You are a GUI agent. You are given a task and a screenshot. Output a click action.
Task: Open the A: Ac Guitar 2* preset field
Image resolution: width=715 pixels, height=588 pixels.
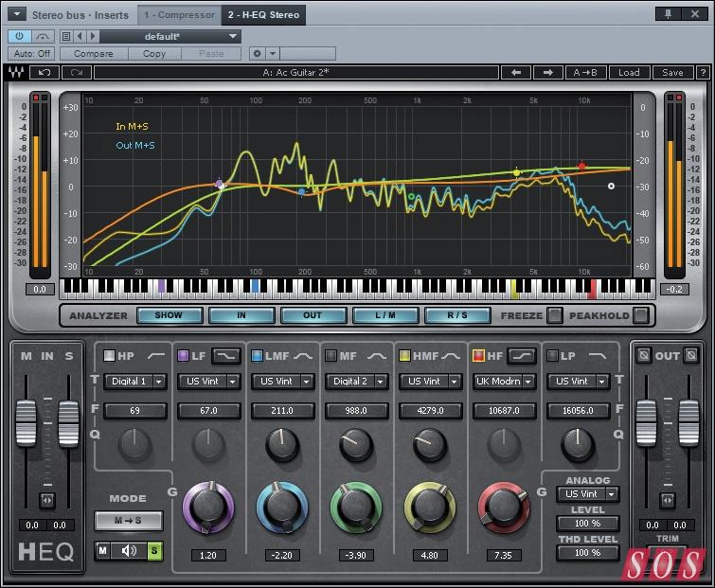coord(295,73)
